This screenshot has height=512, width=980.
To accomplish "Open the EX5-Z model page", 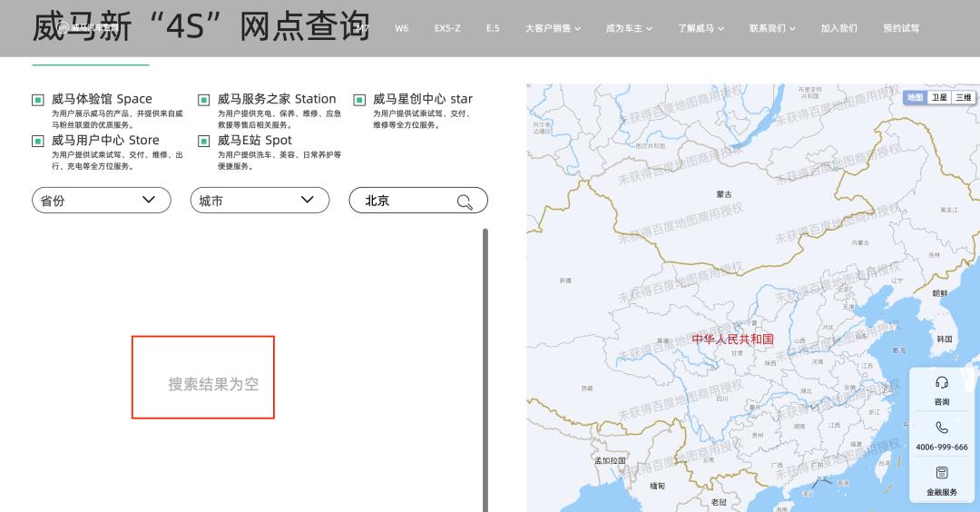I will pyautogui.click(x=447, y=28).
